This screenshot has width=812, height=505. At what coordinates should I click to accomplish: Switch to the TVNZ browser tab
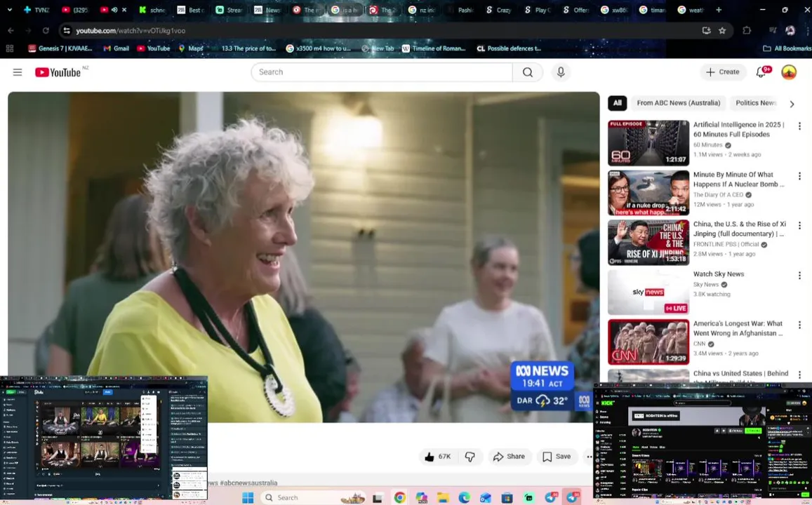(x=36, y=10)
